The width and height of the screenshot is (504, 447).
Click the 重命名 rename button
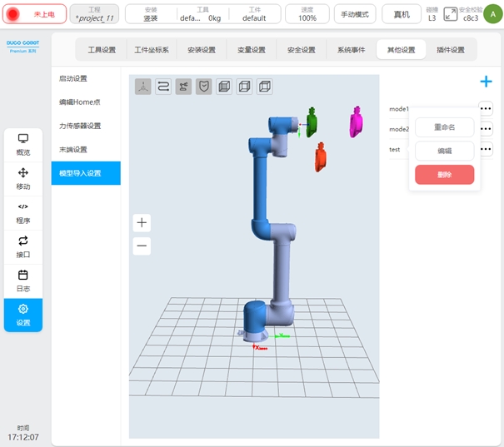point(444,127)
